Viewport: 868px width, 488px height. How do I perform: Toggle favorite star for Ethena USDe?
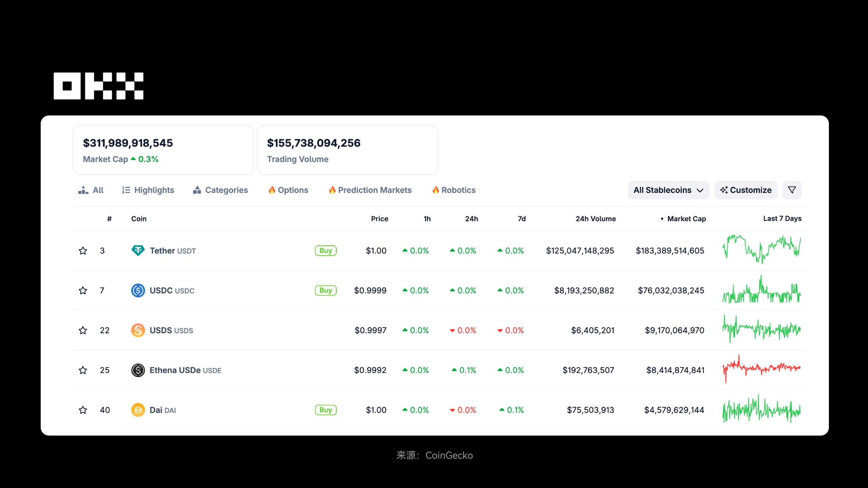click(83, 370)
